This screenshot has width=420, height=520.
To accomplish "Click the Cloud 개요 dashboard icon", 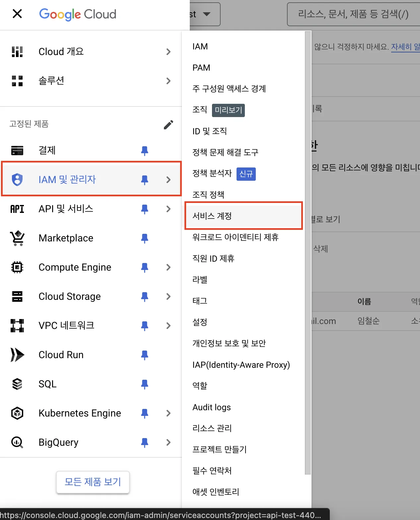I will coord(17,52).
